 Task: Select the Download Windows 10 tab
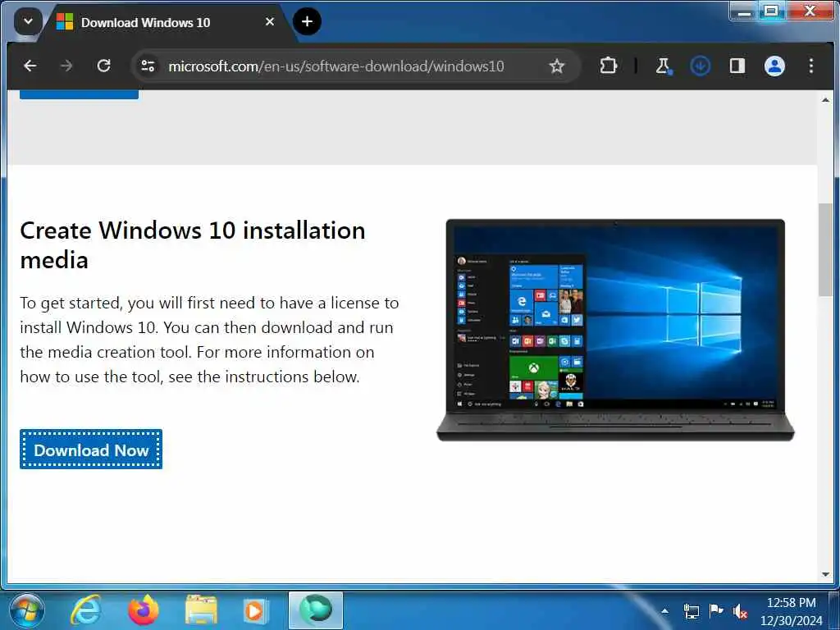tap(169, 22)
